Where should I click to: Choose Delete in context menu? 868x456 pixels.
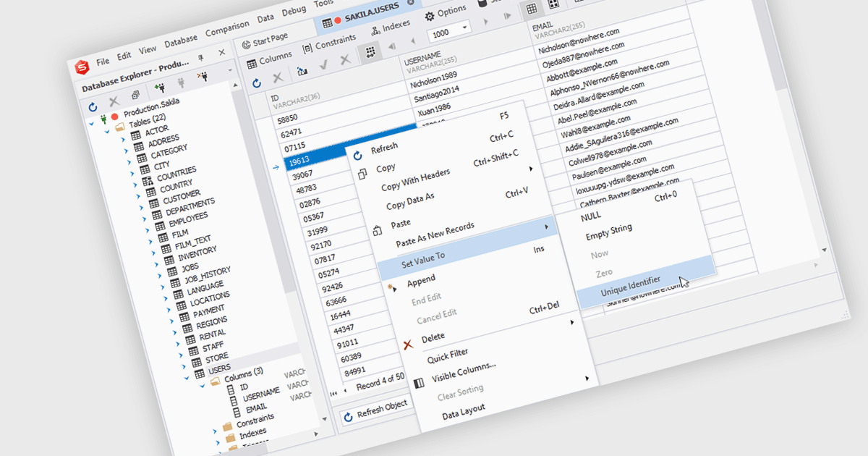433,337
